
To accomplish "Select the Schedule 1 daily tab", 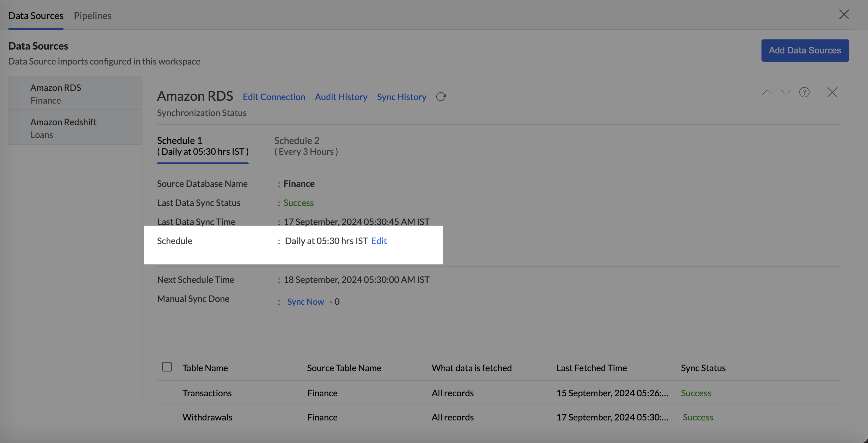I will pyautogui.click(x=203, y=146).
